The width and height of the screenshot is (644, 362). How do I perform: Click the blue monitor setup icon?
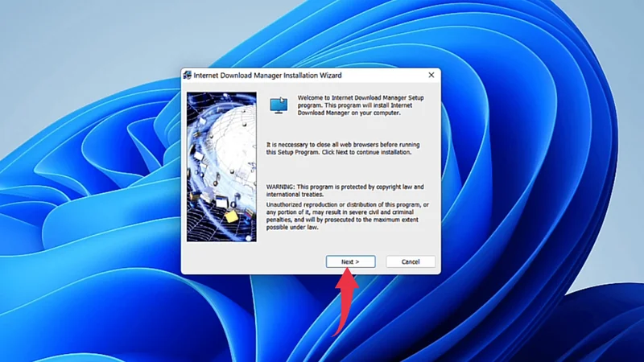pos(279,104)
